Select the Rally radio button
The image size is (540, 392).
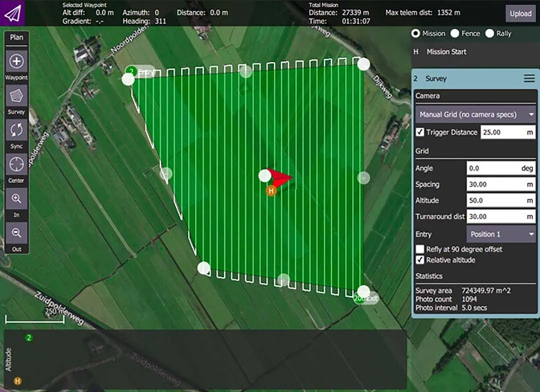click(x=489, y=34)
